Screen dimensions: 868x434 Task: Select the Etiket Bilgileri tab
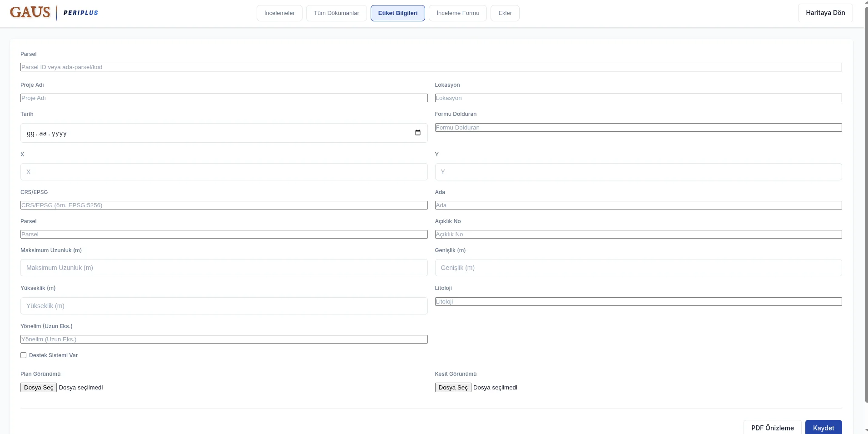point(397,13)
